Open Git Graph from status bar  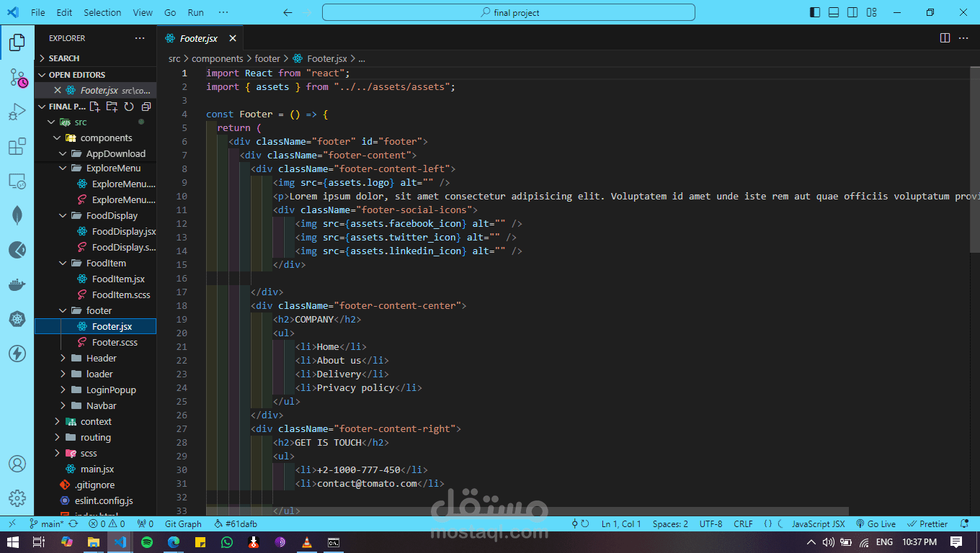pos(183,524)
